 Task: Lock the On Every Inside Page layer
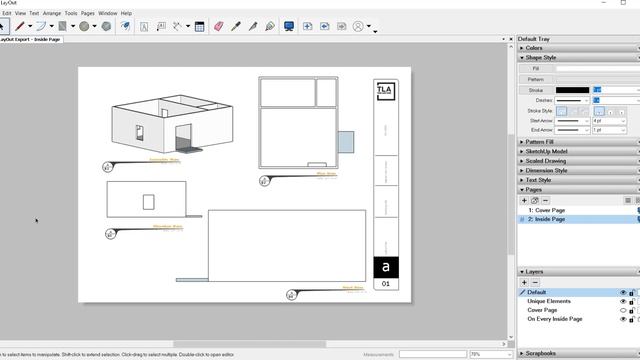coord(632,320)
